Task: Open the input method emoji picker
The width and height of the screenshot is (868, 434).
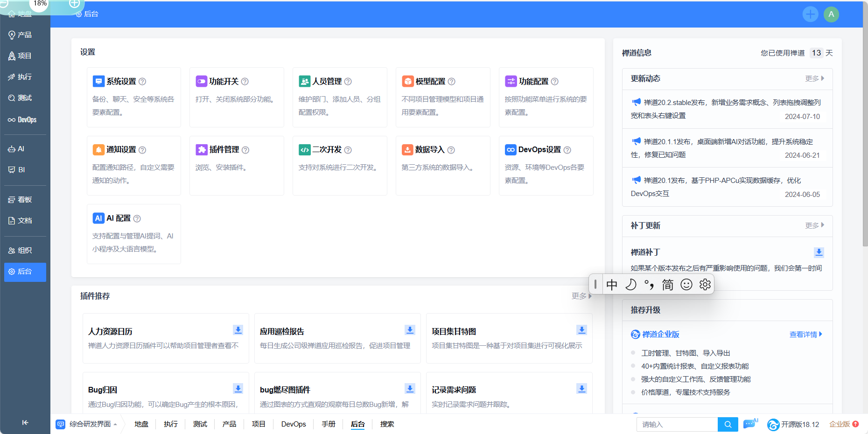Action: (686, 284)
